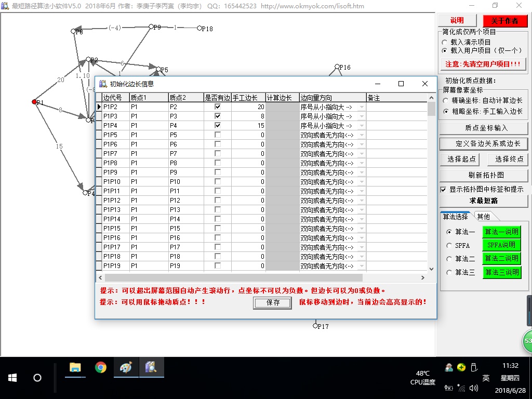Click the 手工边长 cell of row P1P2
Screen dimensions: 532x399
pyautogui.click(x=248, y=107)
